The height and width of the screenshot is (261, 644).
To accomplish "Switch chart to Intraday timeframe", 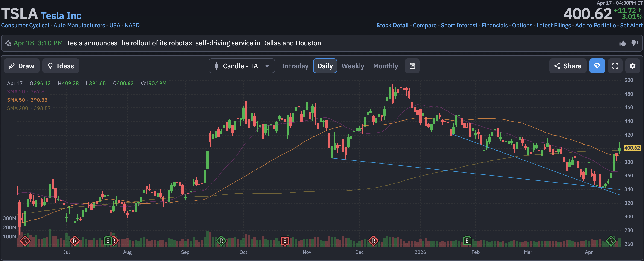I will click(x=295, y=66).
